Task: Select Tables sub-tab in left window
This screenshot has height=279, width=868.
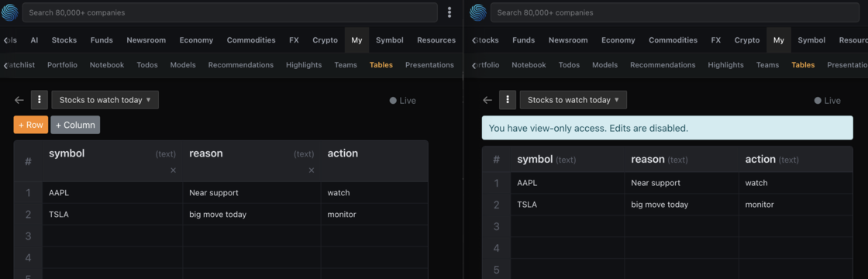Action: coord(381,65)
